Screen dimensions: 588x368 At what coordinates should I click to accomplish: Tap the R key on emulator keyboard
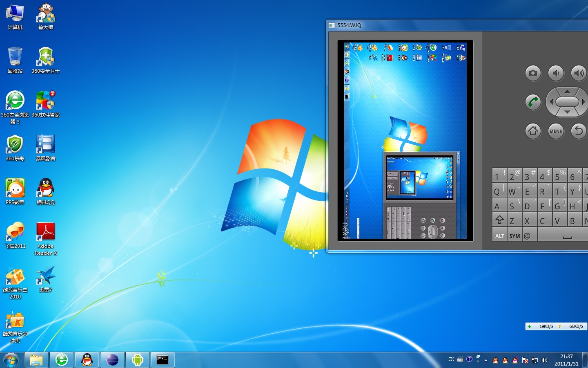[x=545, y=190]
